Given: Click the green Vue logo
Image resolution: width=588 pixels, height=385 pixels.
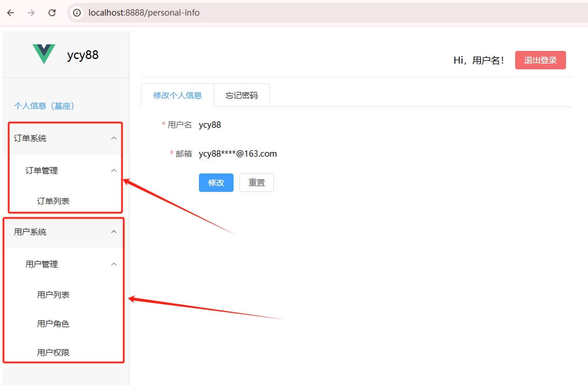Looking at the screenshot, I should click(x=44, y=54).
